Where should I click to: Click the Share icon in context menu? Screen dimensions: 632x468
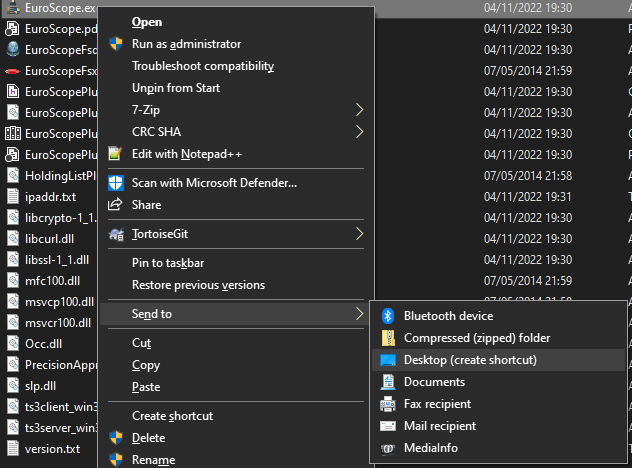point(115,205)
